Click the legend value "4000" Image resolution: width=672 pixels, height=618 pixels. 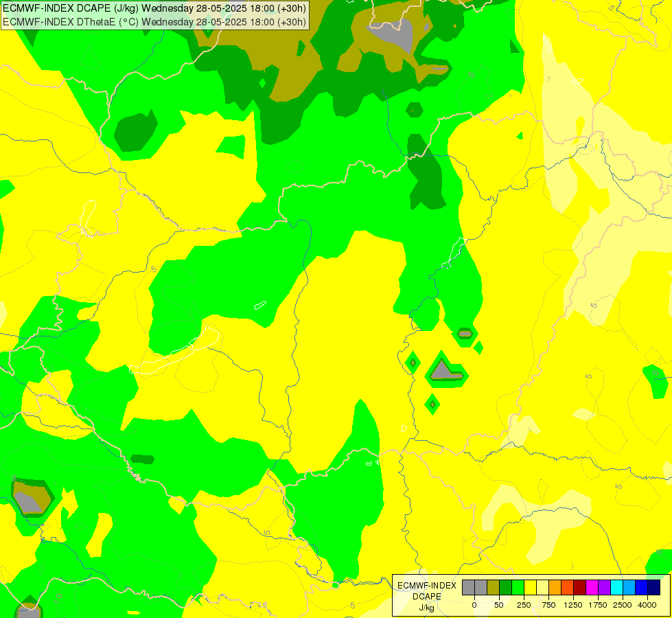click(x=647, y=605)
